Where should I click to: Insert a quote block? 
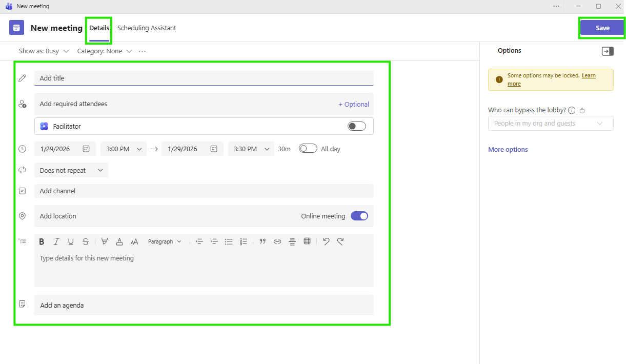pos(262,241)
